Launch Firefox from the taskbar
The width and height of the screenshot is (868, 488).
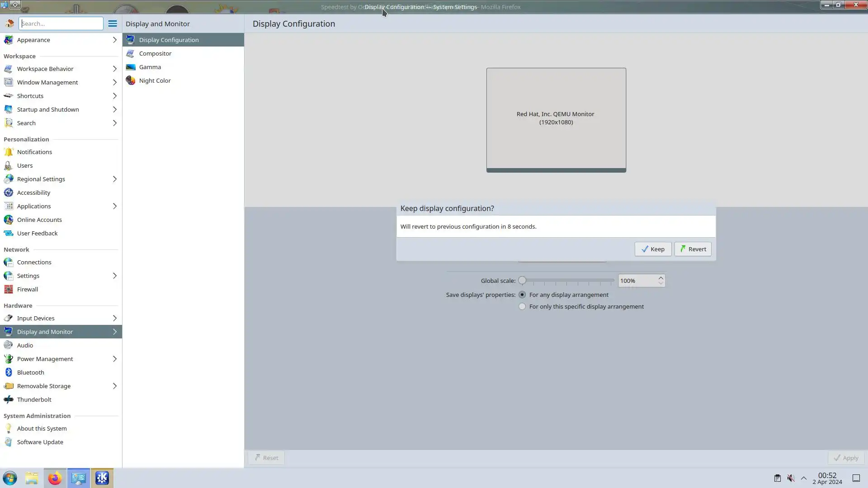tap(55, 478)
